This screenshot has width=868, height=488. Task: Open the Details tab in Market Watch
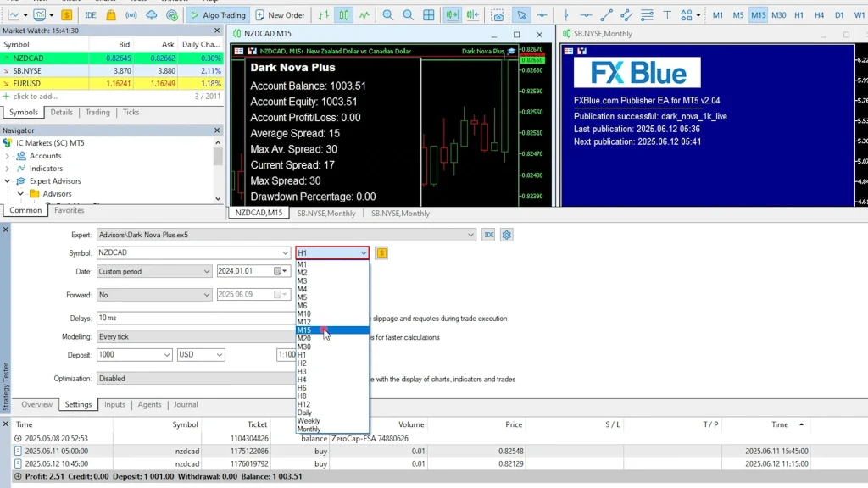click(x=61, y=113)
